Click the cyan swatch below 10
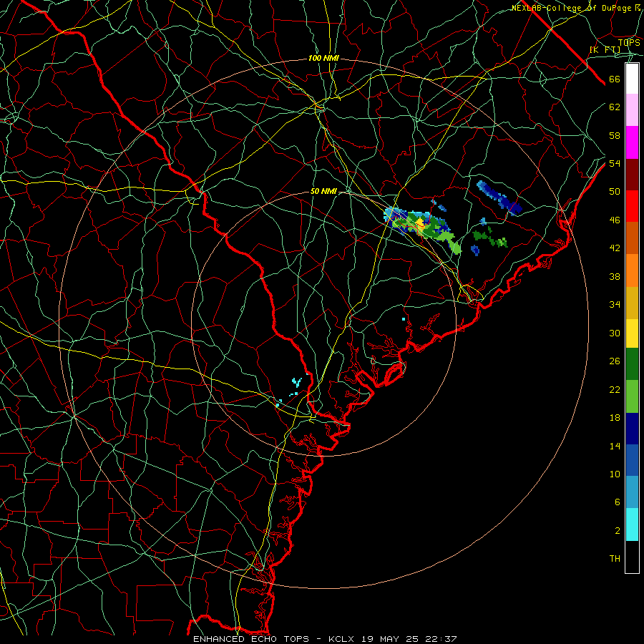Image resolution: width=644 pixels, height=644 pixels. (x=632, y=525)
